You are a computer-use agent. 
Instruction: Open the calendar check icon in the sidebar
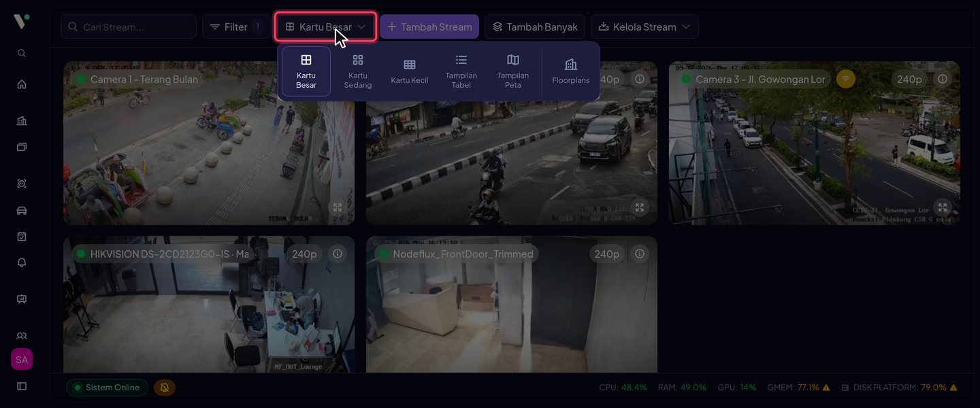click(22, 237)
